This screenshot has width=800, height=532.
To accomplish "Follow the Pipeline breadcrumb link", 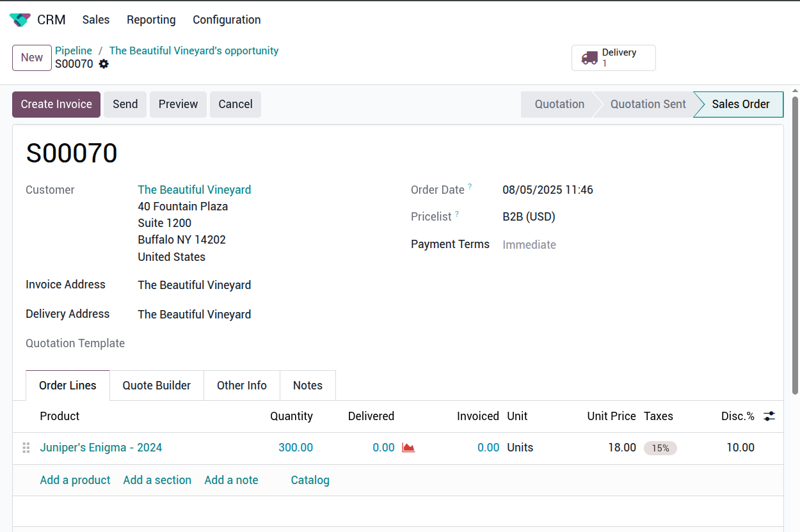I will pyautogui.click(x=74, y=51).
